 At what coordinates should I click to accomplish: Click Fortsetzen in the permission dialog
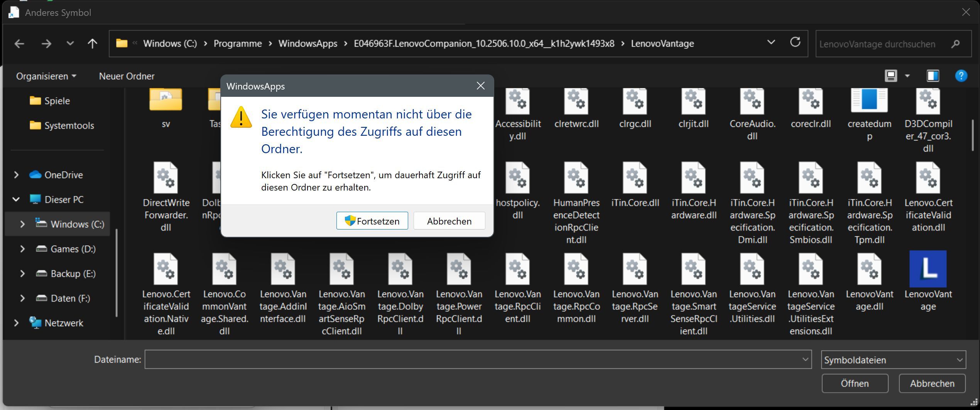[372, 221]
